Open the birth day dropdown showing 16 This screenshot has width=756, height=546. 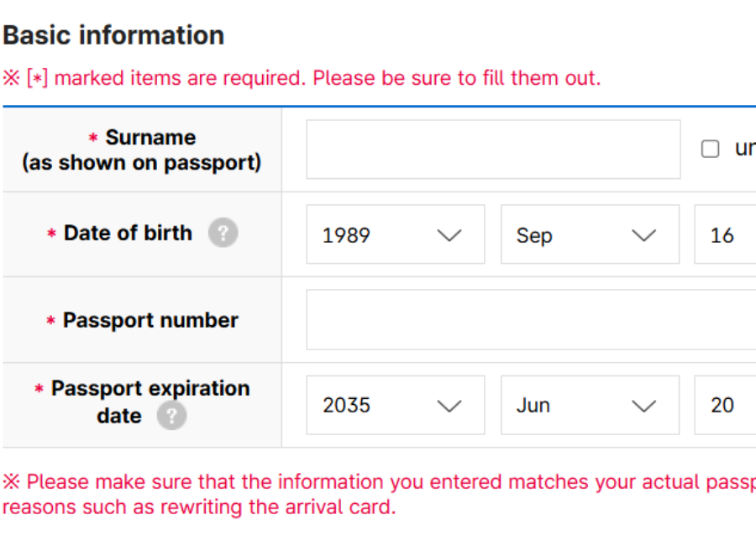coord(725,235)
